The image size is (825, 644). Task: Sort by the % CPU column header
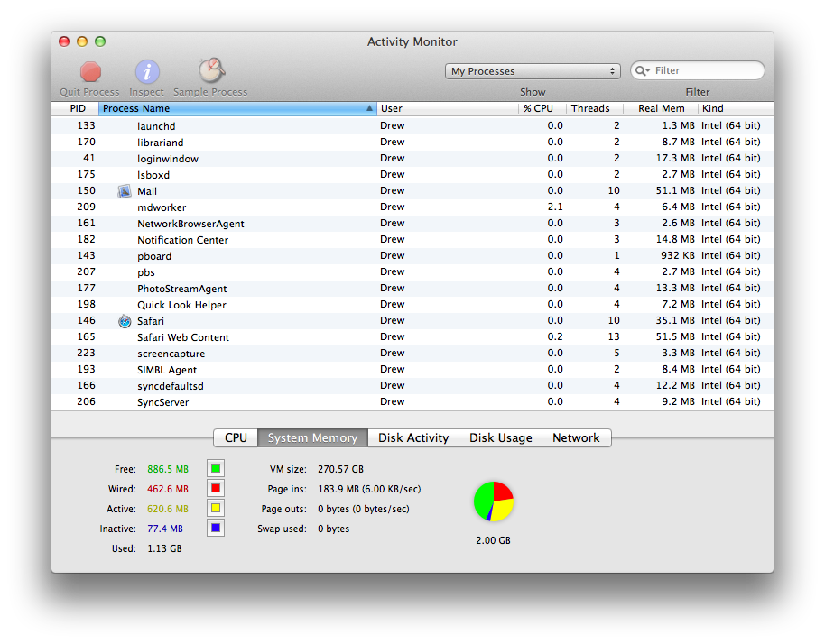[542, 108]
